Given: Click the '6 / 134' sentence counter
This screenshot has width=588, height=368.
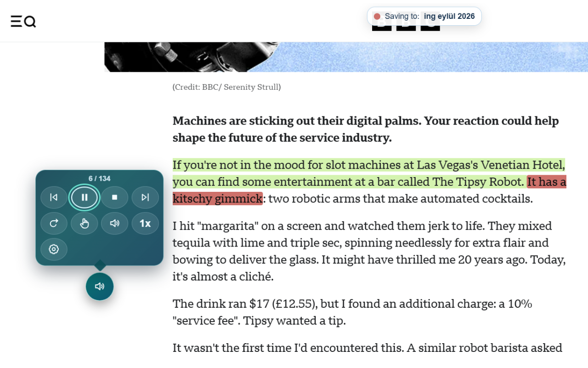Looking at the screenshot, I should tap(100, 178).
